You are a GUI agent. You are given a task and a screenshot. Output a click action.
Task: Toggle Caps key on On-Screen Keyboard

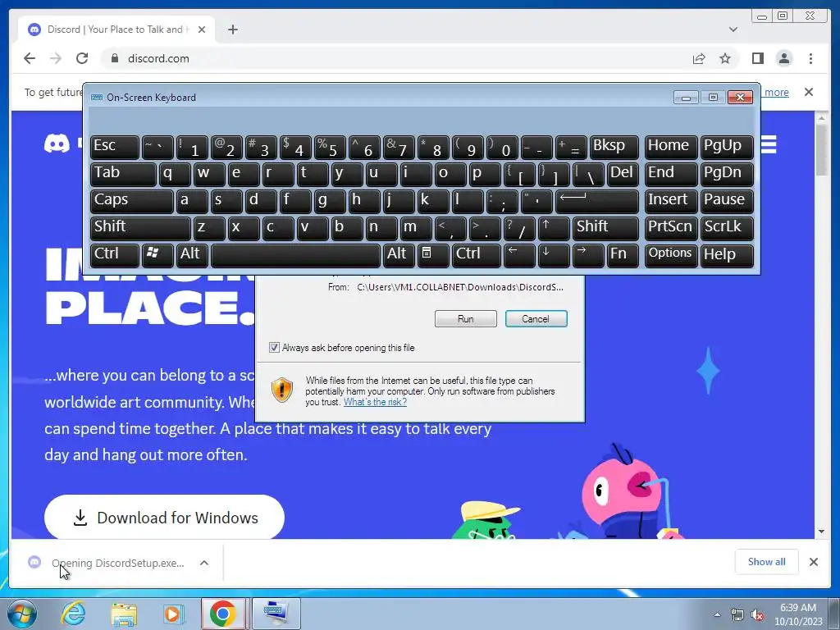132,201
